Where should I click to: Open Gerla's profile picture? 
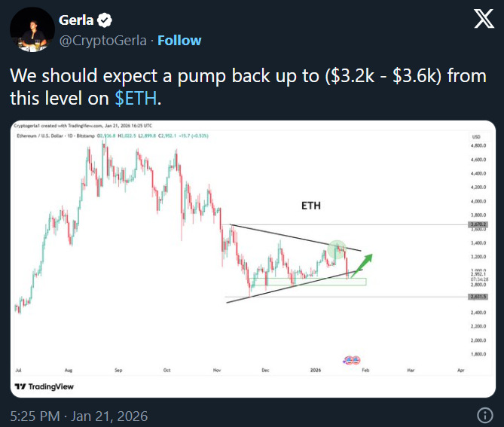28,31
